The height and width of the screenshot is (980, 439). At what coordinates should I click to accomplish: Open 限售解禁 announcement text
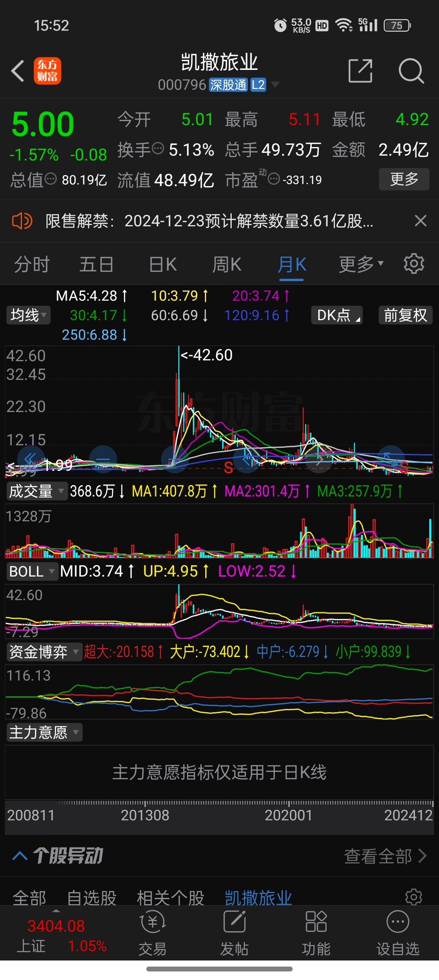[209, 221]
